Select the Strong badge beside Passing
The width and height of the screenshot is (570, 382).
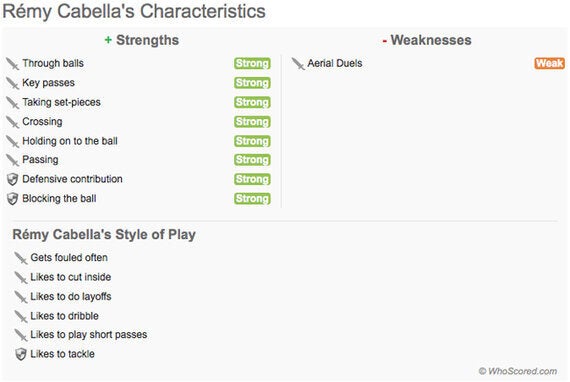(x=252, y=160)
